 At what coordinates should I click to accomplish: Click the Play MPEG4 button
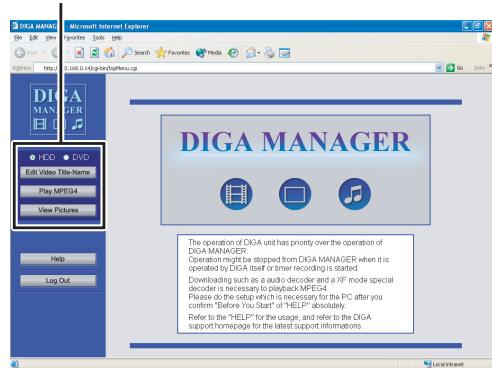click(58, 191)
